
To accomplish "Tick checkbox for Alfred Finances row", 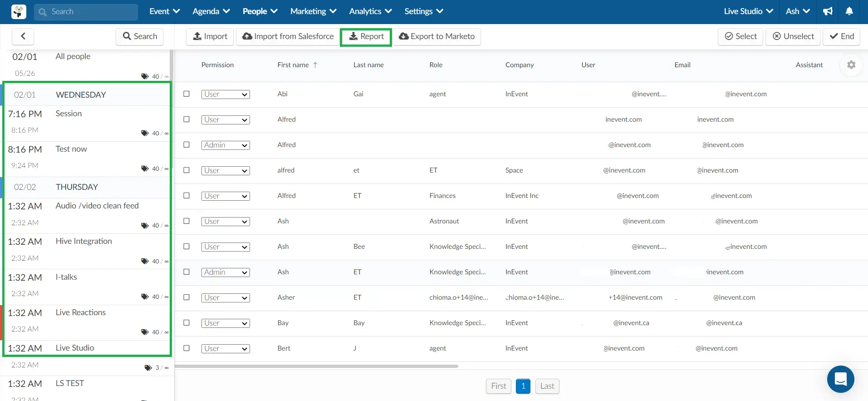I will (186, 195).
